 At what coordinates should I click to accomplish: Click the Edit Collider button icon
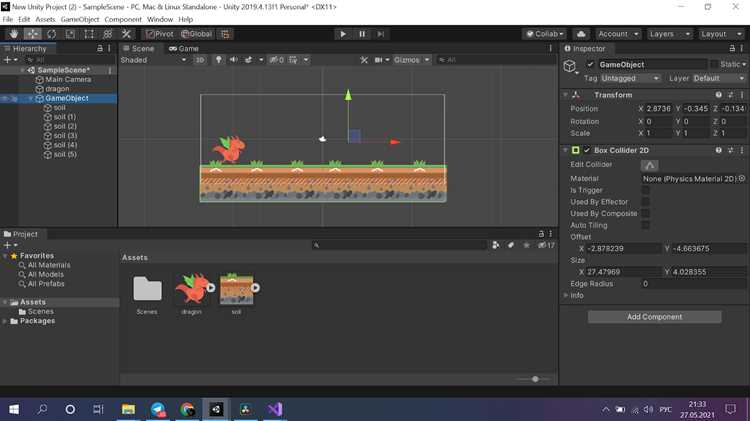650,165
